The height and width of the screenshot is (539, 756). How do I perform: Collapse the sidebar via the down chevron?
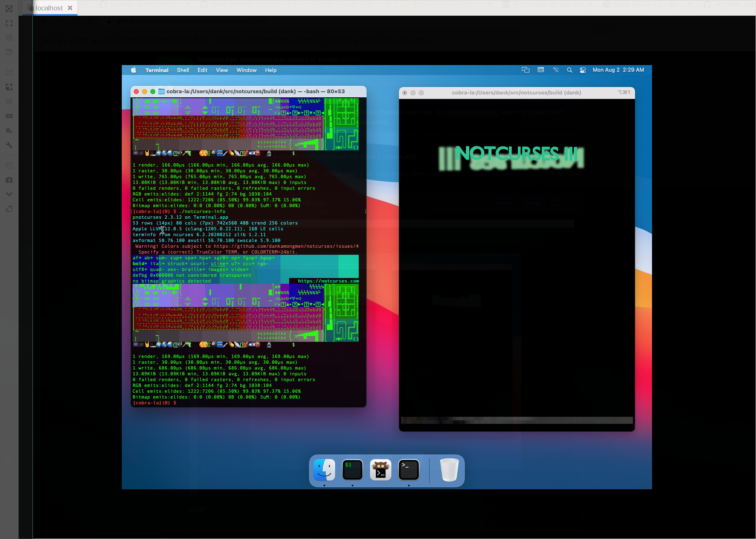[x=9, y=193]
